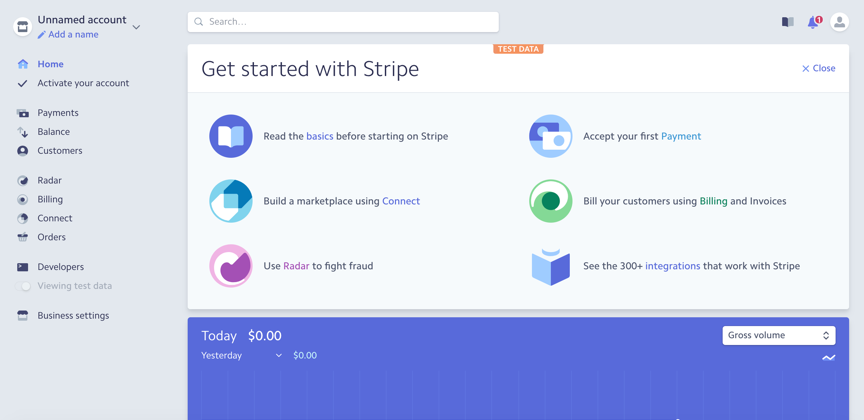Click the first Payment illustration icon
Screen dimensions: 864x420
550,136
